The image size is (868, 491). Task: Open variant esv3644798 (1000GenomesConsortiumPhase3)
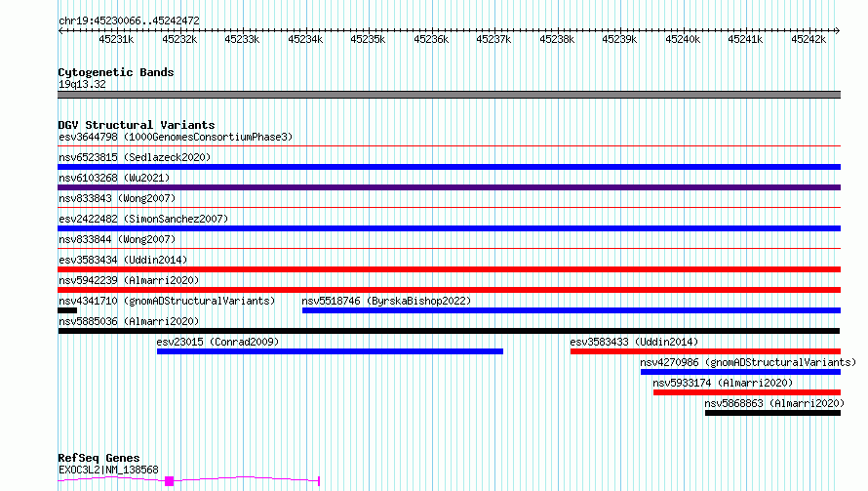click(176, 137)
